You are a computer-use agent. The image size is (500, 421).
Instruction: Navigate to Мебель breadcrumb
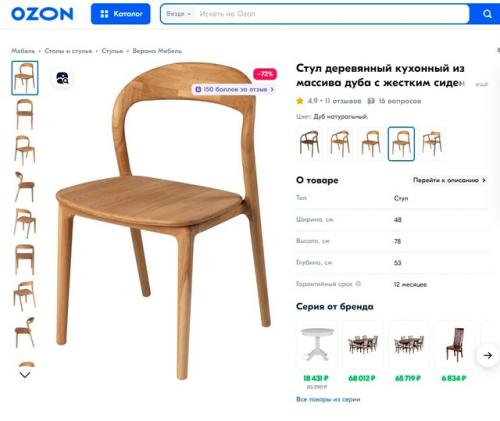(x=23, y=51)
